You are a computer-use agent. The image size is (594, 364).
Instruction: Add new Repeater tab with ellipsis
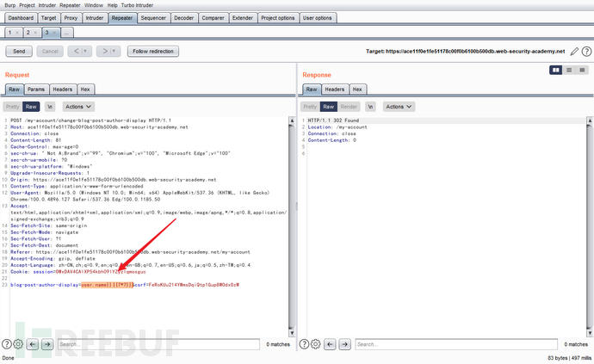coord(66,33)
